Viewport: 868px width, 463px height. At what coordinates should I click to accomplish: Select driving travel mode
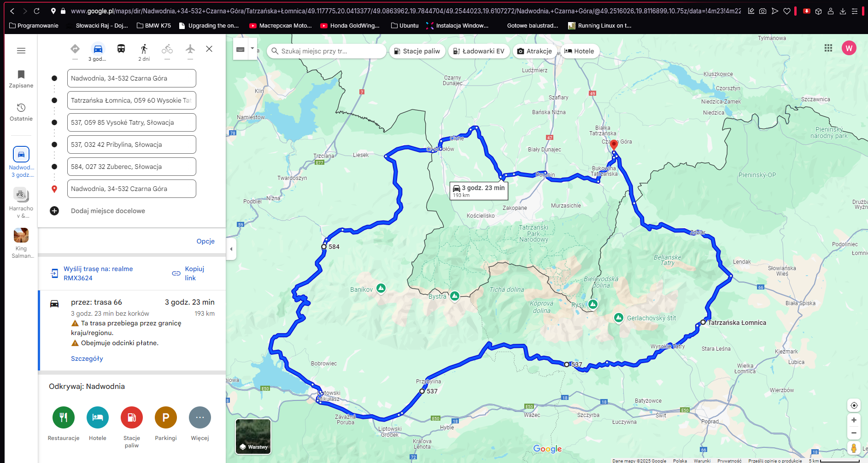(98, 49)
